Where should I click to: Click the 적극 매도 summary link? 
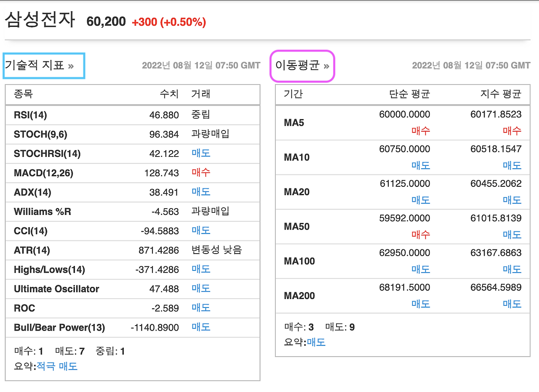click(x=57, y=366)
